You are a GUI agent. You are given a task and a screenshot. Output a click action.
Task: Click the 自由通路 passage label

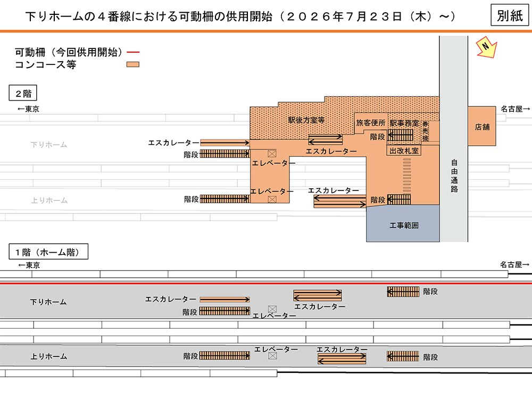(x=454, y=174)
